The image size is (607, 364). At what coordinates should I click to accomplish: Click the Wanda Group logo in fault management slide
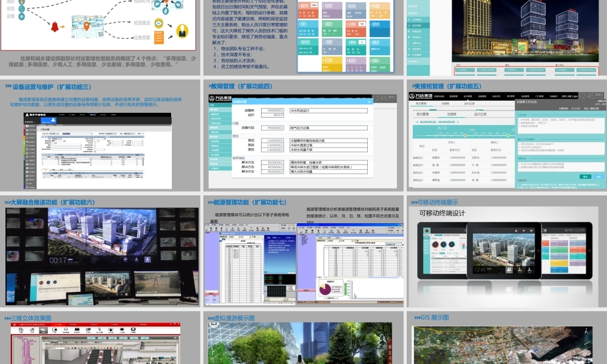(220, 98)
